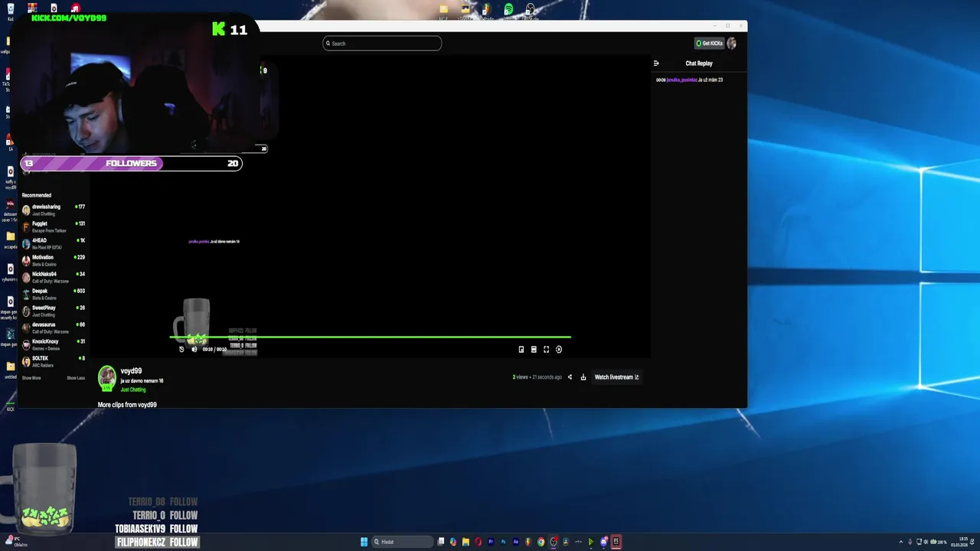Open the devasaurus recommended channel
Viewport: 980px width, 551px height.
54,328
